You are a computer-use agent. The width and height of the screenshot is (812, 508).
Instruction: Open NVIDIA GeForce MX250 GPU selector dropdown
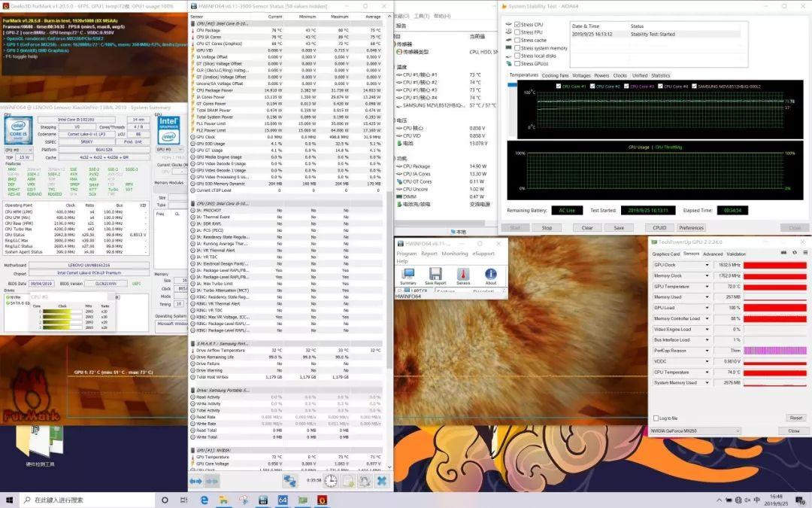(x=695, y=430)
